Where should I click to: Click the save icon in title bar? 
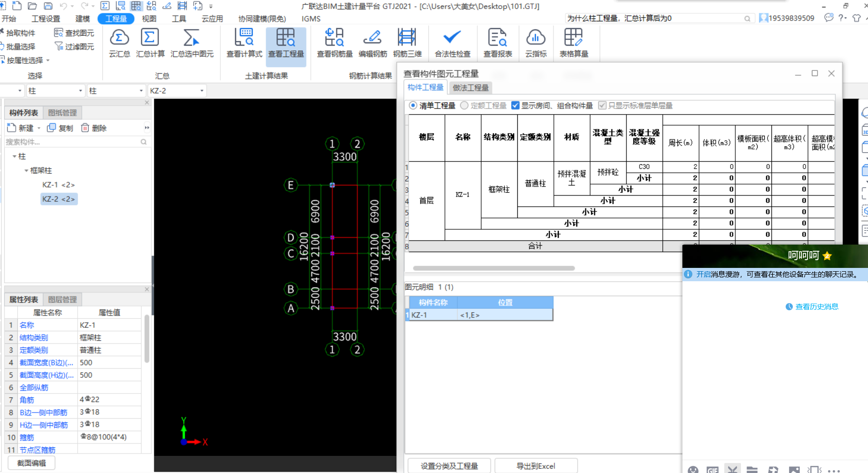click(48, 6)
